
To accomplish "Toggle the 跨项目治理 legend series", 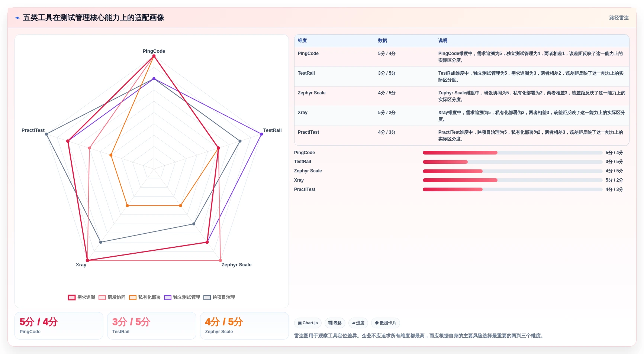I will click(219, 298).
